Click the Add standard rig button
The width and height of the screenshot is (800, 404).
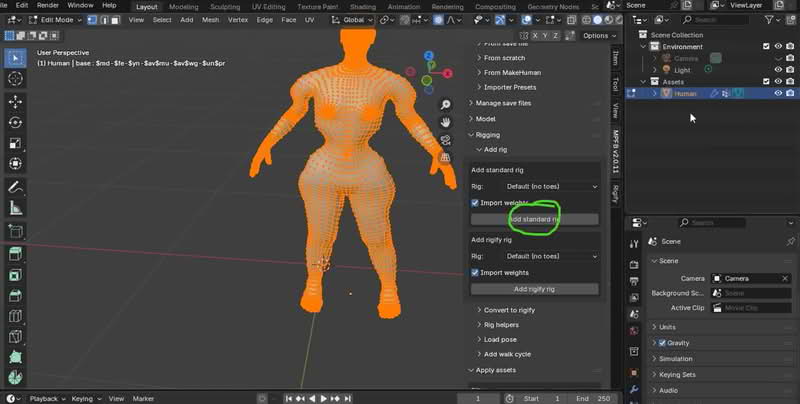point(534,219)
